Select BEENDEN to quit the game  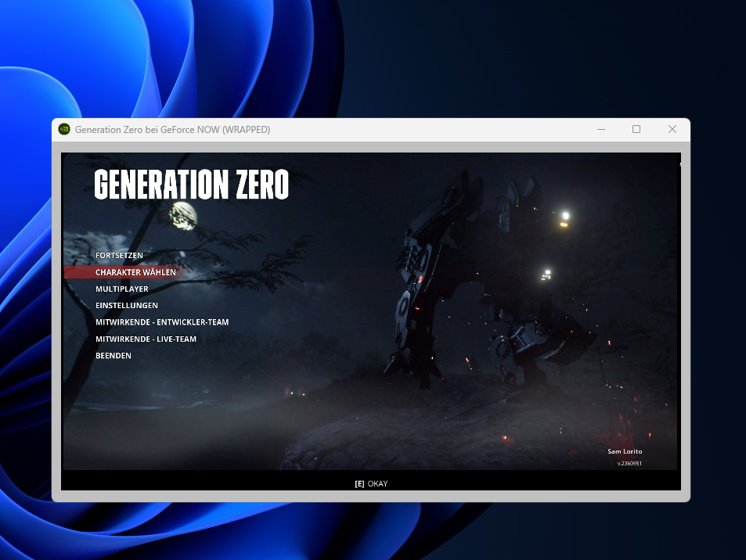(114, 356)
